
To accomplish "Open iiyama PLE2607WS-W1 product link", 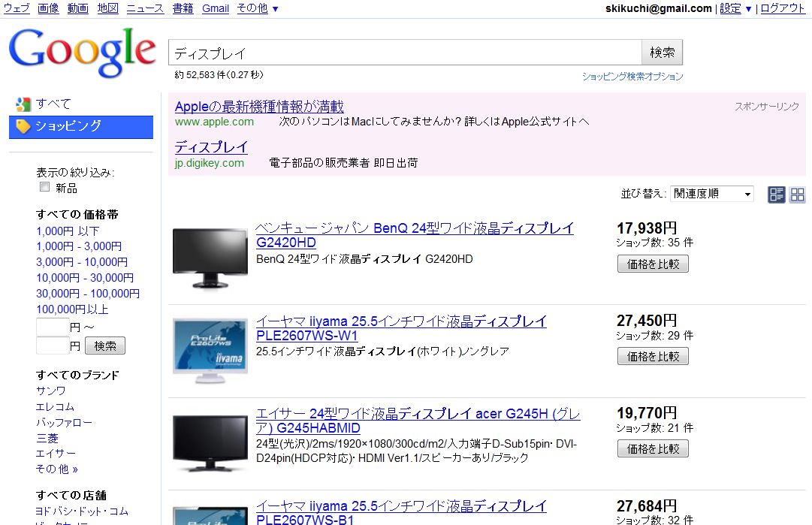I will tap(401, 328).
